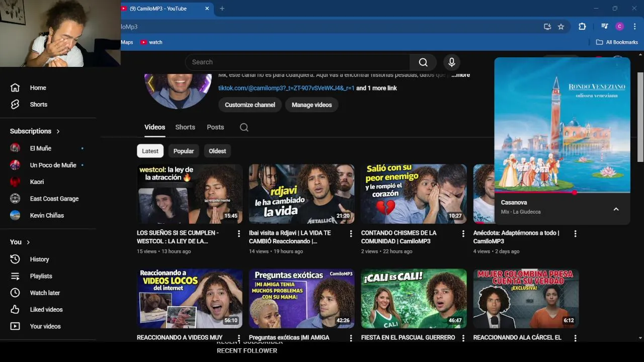Open Chrome profile avatar C
This screenshot has height=362, width=644.
click(x=620, y=27)
